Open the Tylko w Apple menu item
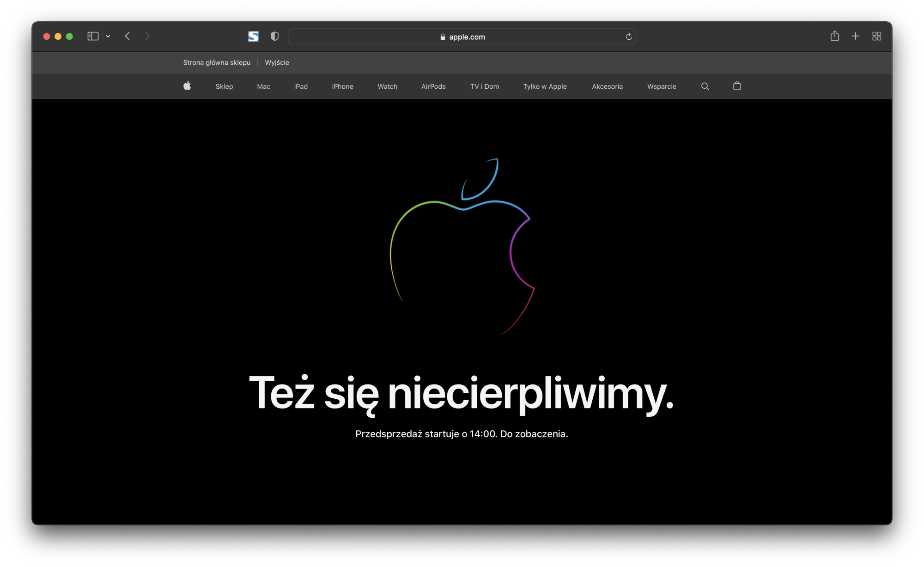The height and width of the screenshot is (567, 924). 545,86
